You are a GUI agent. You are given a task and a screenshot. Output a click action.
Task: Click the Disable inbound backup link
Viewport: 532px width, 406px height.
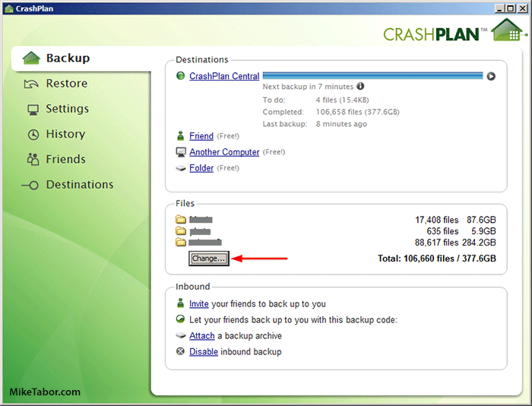point(203,352)
